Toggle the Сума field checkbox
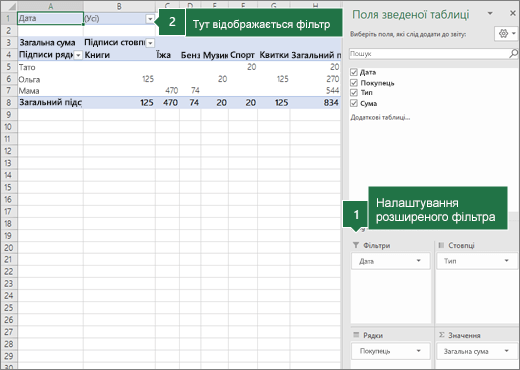This screenshot has height=370, width=520. pos(354,103)
